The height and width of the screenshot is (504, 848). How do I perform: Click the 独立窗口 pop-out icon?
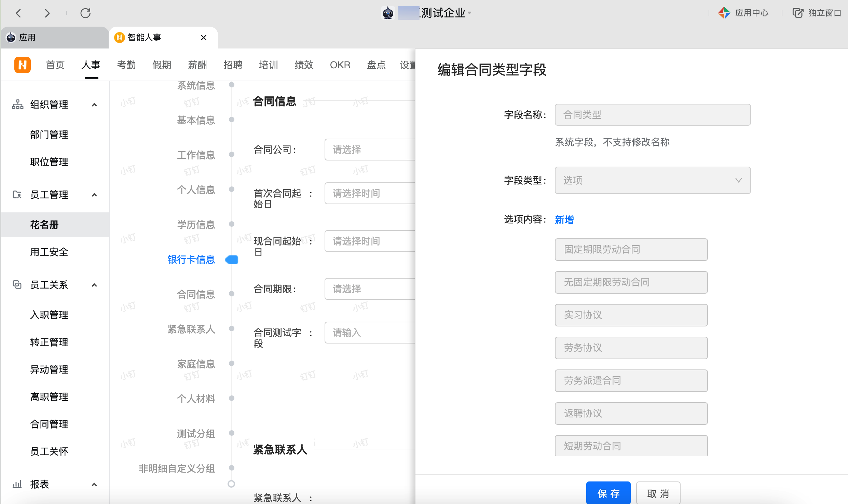798,13
